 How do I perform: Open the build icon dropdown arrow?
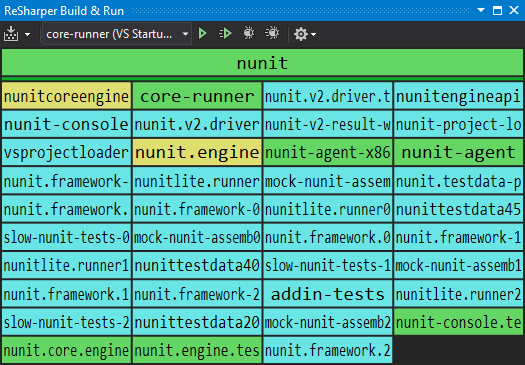pyautogui.click(x=27, y=34)
